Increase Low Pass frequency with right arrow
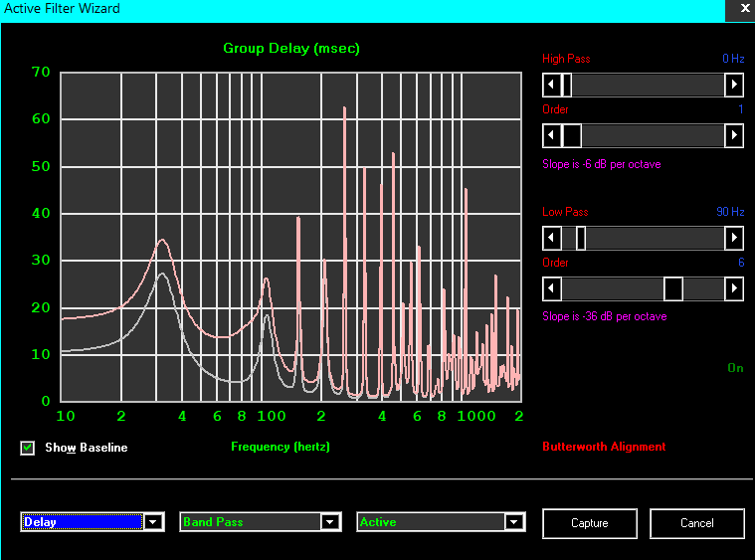 pos(734,238)
